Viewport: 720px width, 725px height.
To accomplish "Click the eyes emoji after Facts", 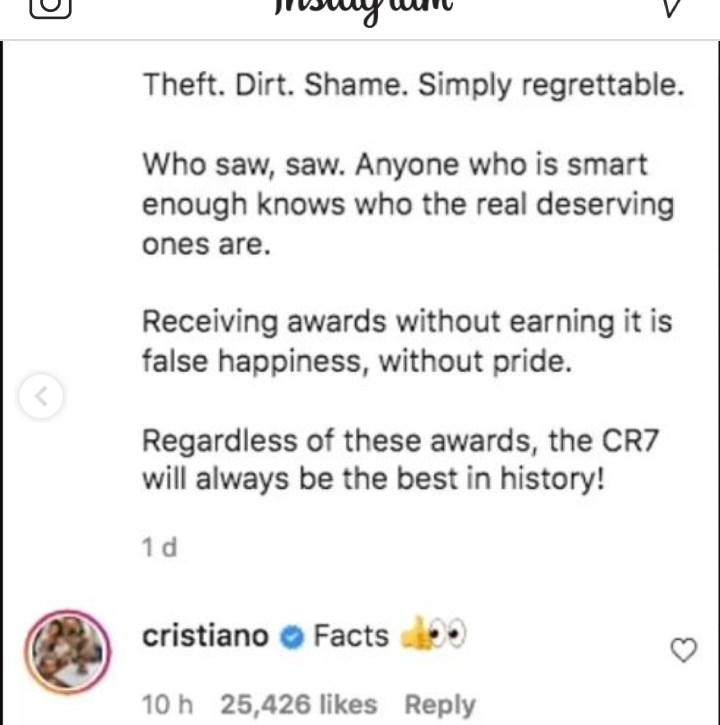I will click(448, 634).
